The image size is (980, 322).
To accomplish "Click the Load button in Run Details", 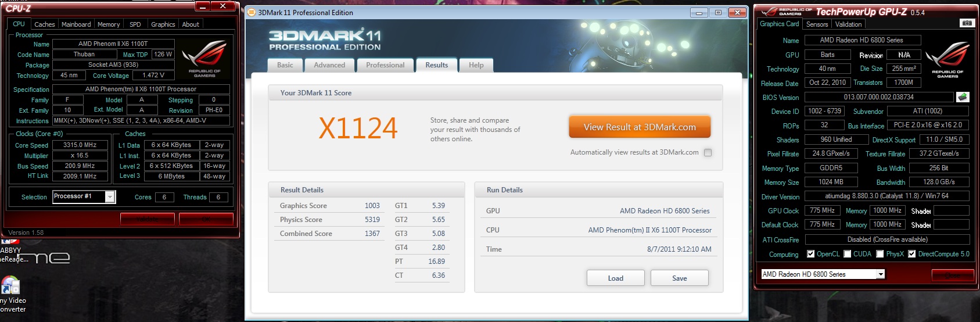I will pyautogui.click(x=616, y=278).
